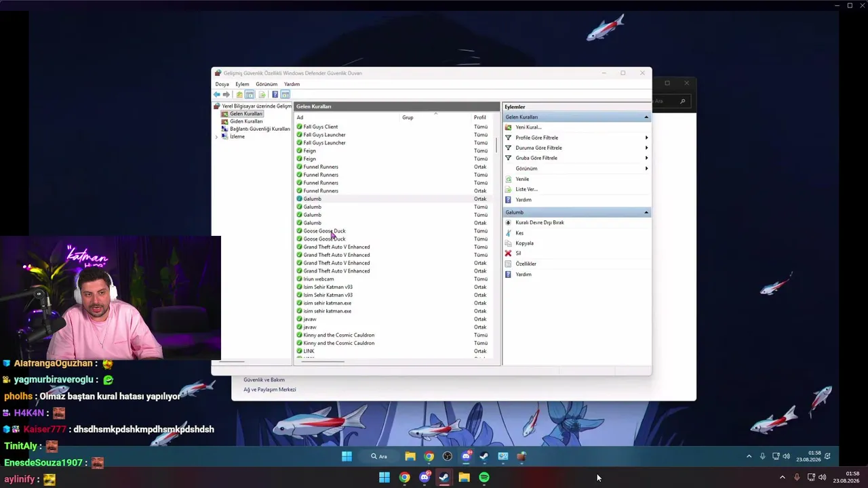Copy the rule using Kopyala
The height and width of the screenshot is (488, 868).
click(x=524, y=243)
